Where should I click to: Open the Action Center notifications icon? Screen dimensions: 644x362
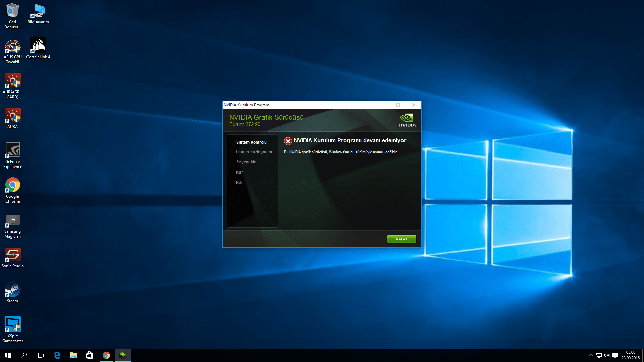pyautogui.click(x=615, y=355)
